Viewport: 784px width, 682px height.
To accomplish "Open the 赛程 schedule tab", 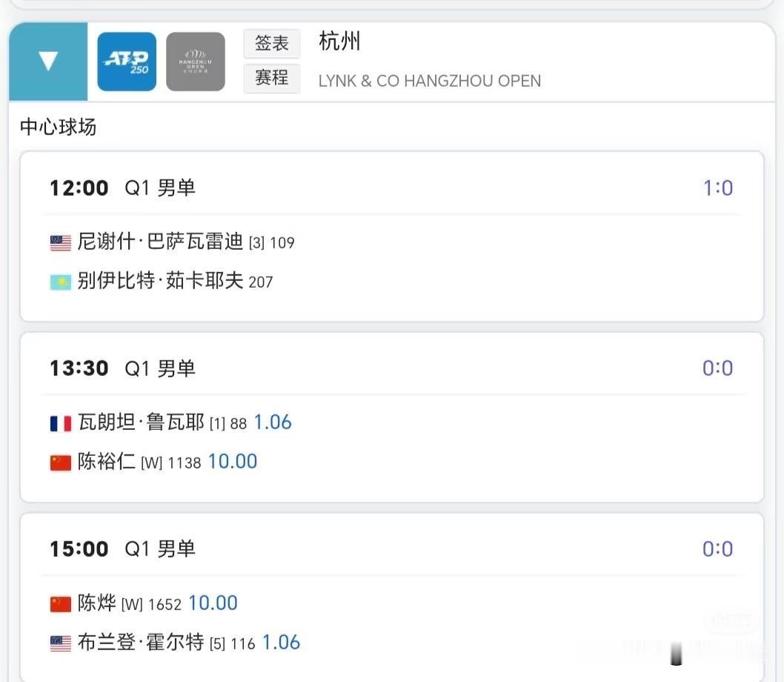I will pyautogui.click(x=272, y=78).
